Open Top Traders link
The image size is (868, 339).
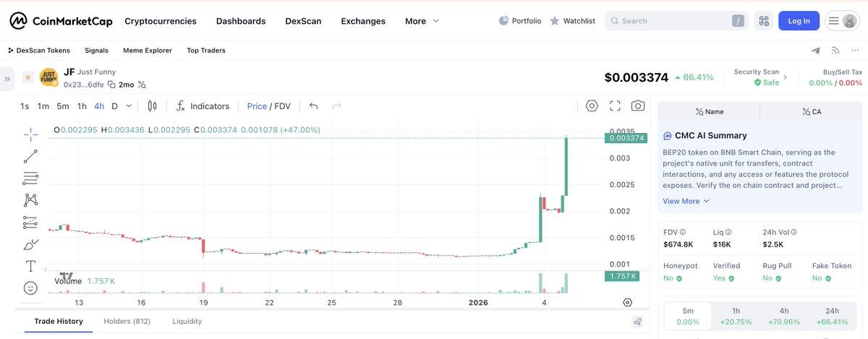click(206, 51)
